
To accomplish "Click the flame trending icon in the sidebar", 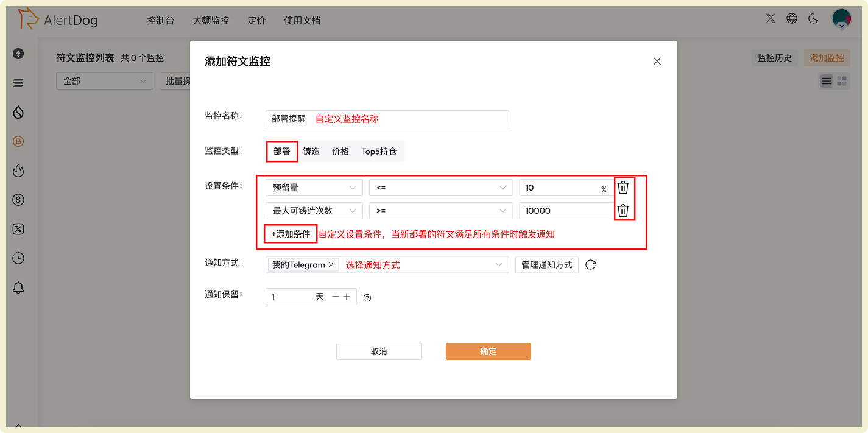I will click(x=18, y=171).
